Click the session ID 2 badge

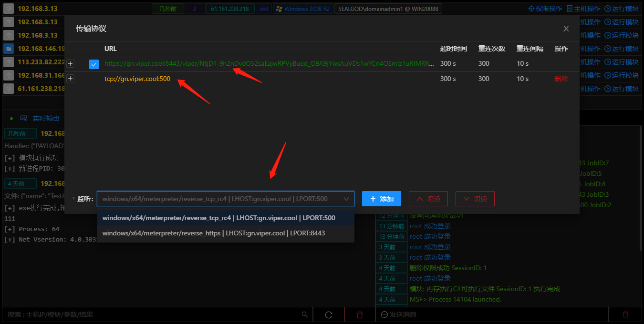(x=194, y=9)
